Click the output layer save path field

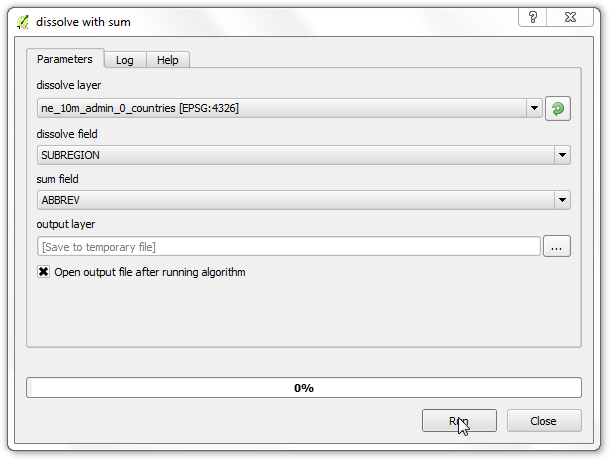[x=289, y=246]
